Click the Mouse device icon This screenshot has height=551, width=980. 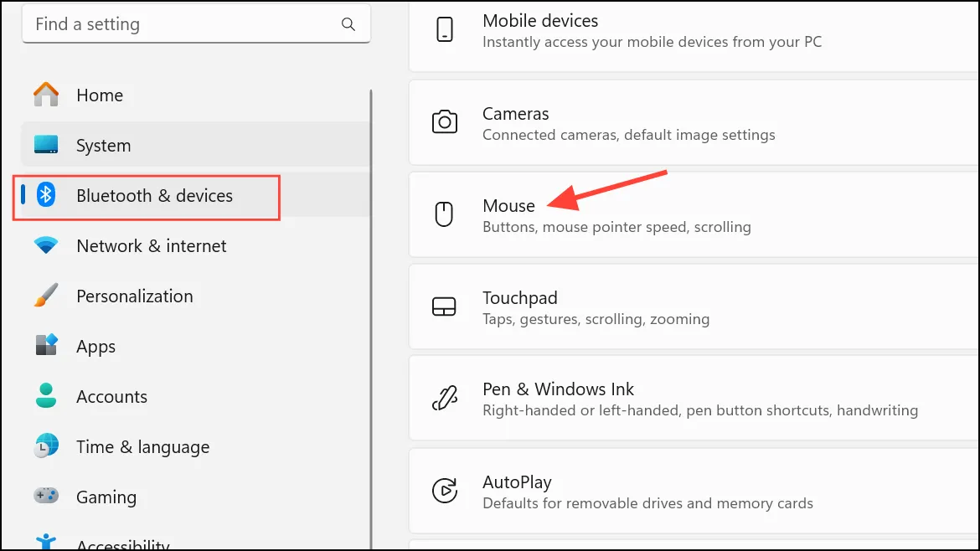[444, 214]
